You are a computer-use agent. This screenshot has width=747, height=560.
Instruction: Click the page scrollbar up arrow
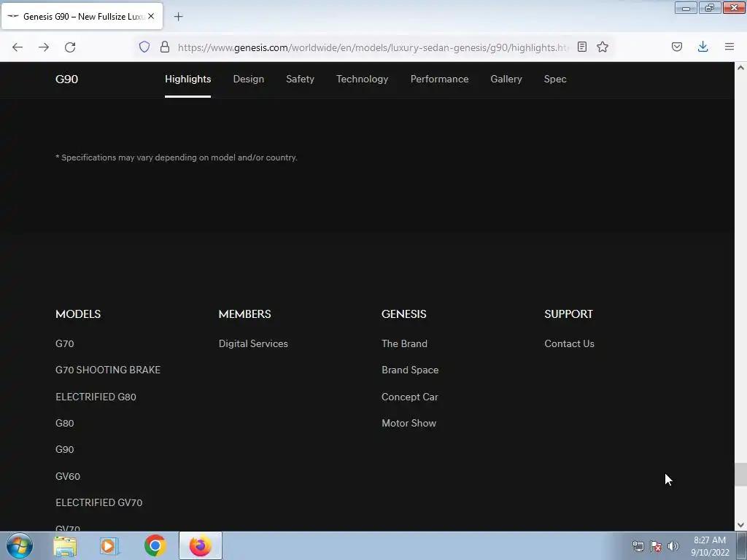coord(740,68)
